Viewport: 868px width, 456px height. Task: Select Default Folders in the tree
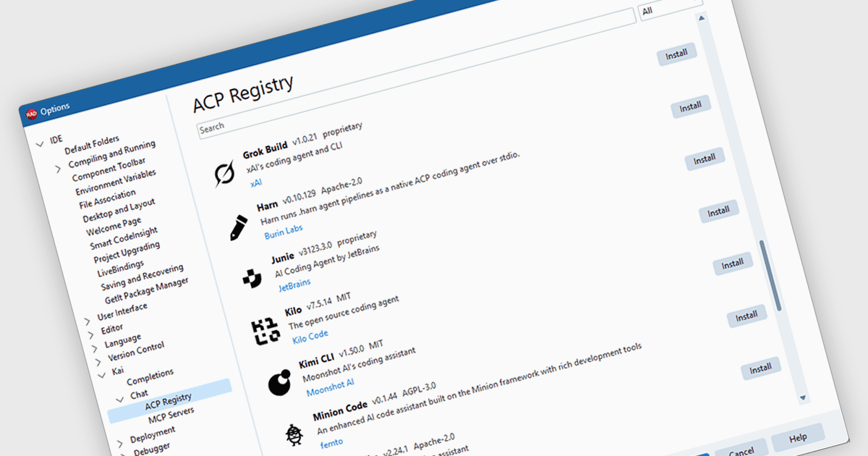point(92,145)
